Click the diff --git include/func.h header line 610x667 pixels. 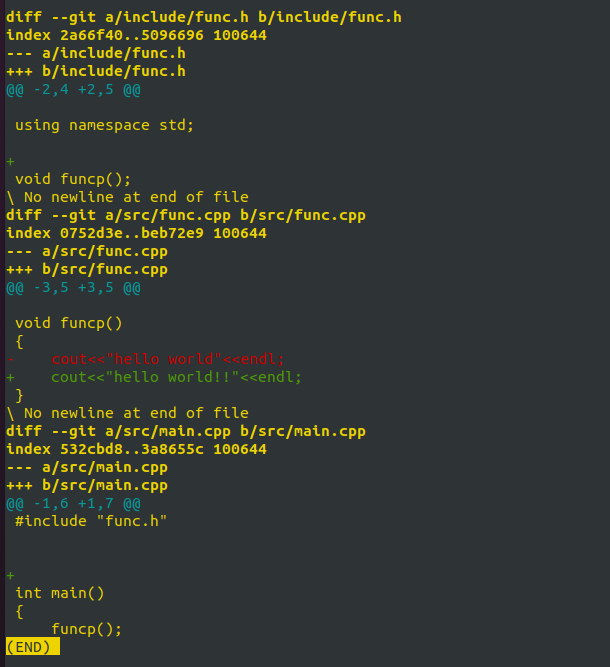(x=204, y=17)
